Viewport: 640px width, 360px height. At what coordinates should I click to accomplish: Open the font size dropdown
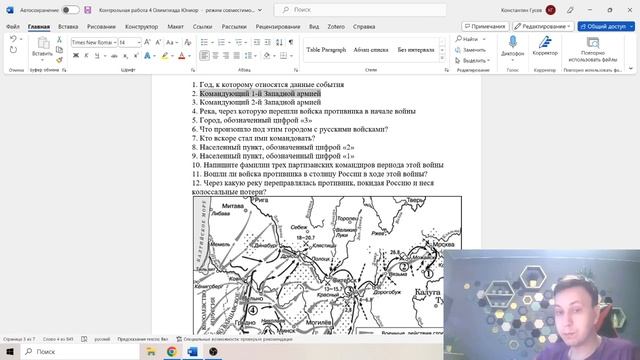139,42
